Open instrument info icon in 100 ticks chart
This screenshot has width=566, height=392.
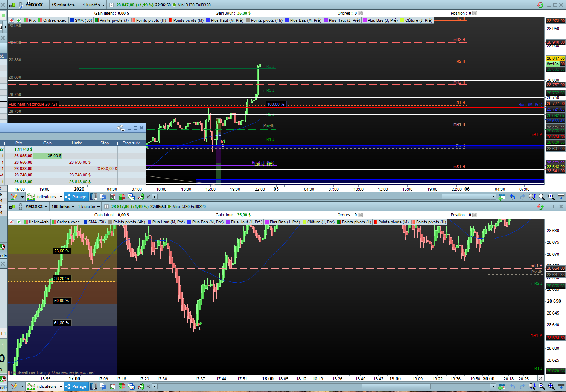pyautogui.click(x=107, y=207)
